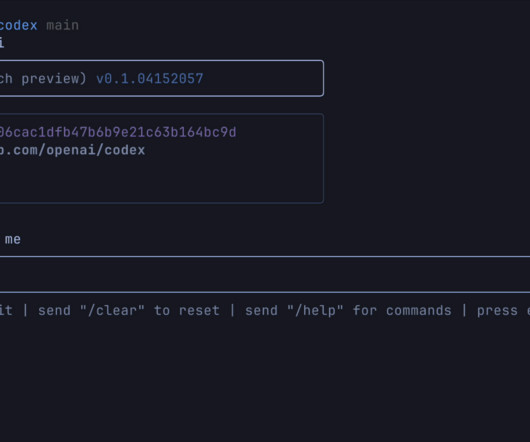Click the "preview)" text in header box
This screenshot has height=442, width=530.
pyautogui.click(x=54, y=79)
